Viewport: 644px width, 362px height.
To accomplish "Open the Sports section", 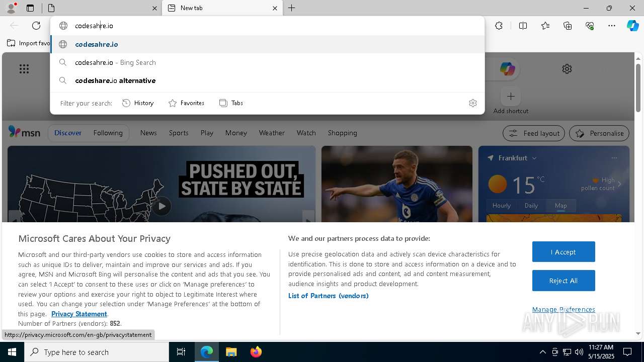I will (179, 133).
